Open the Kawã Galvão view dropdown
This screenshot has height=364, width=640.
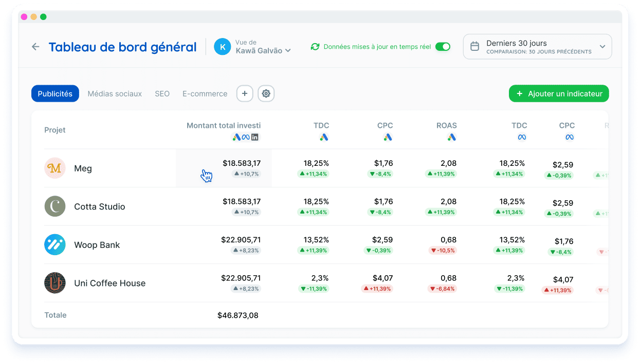point(263,46)
